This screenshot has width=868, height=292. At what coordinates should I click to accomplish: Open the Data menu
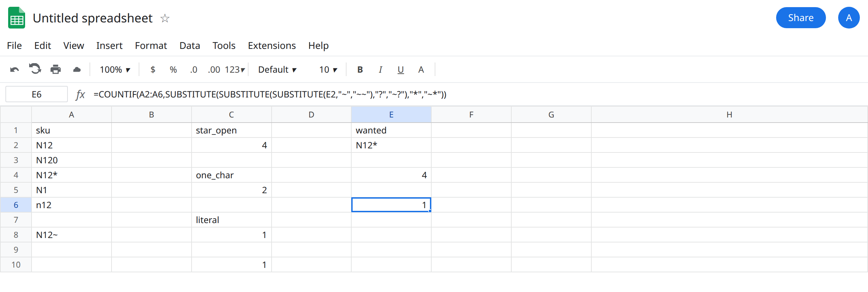[190, 45]
